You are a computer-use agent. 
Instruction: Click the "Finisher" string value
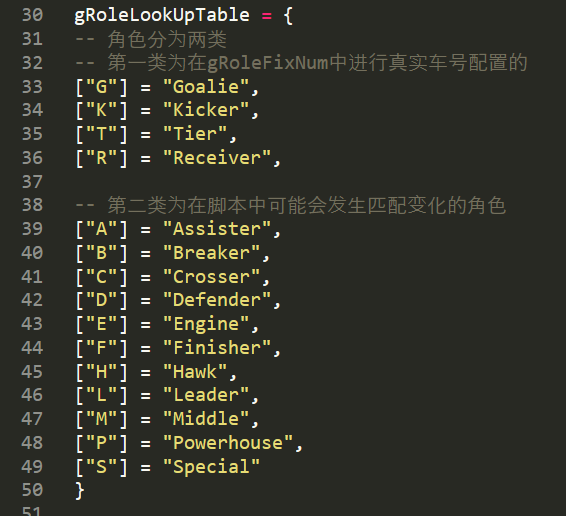[x=217, y=348]
